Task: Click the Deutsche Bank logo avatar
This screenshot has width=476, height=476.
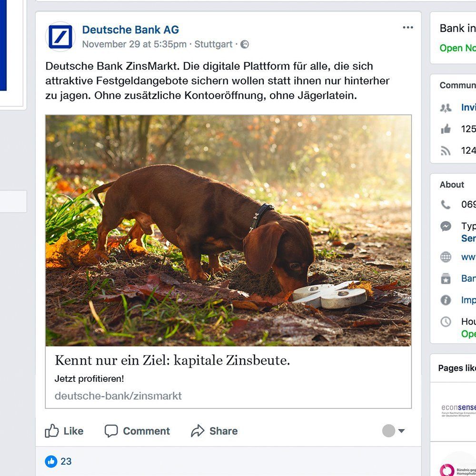Action: point(60,37)
